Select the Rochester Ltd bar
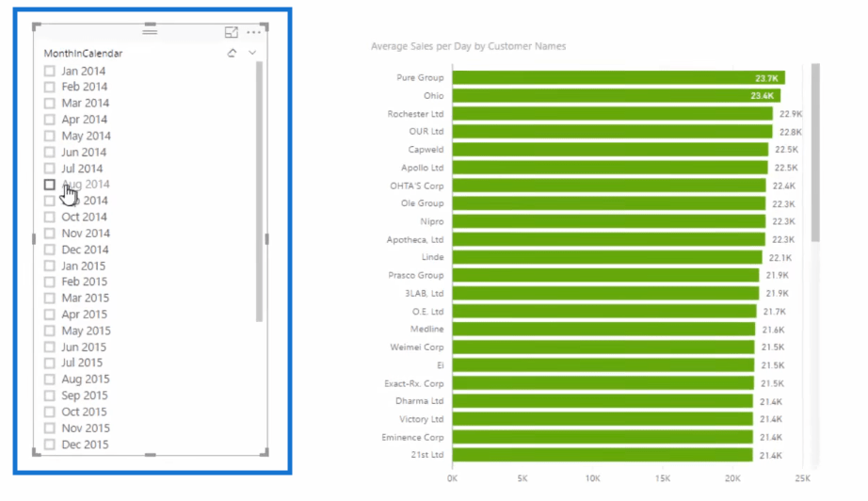 [x=612, y=114]
